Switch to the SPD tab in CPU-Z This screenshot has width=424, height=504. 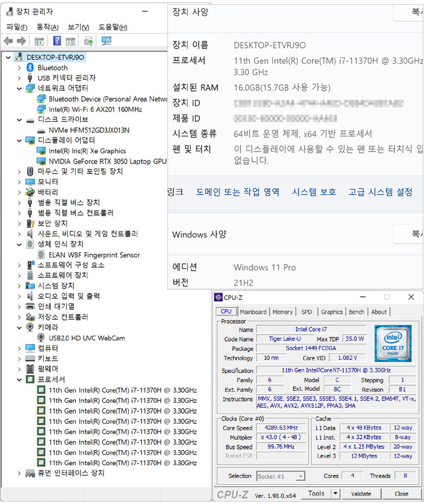pyautogui.click(x=306, y=312)
